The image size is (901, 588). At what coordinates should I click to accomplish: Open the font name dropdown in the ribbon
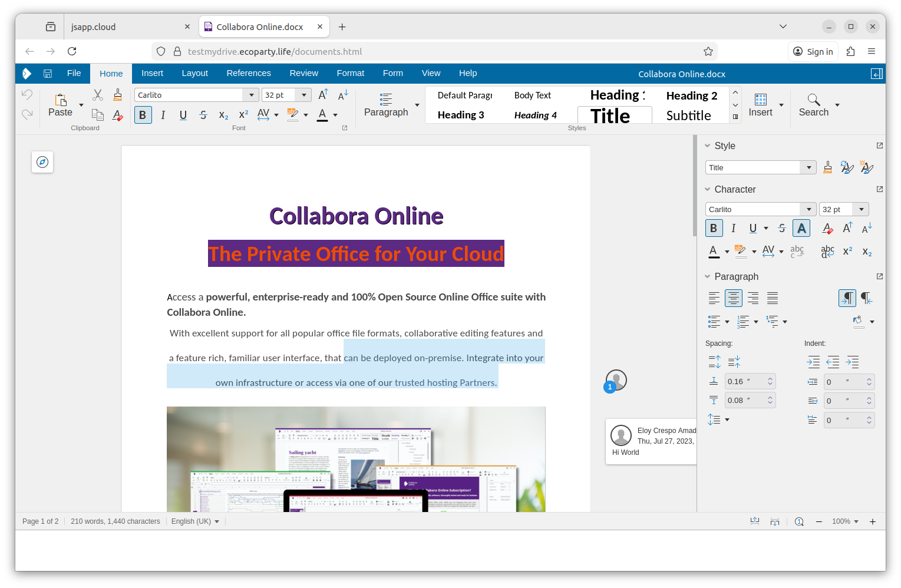(x=252, y=95)
